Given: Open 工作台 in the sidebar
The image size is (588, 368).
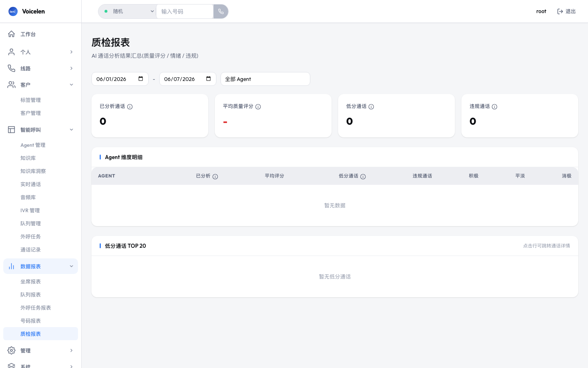Looking at the screenshot, I should [x=40, y=34].
